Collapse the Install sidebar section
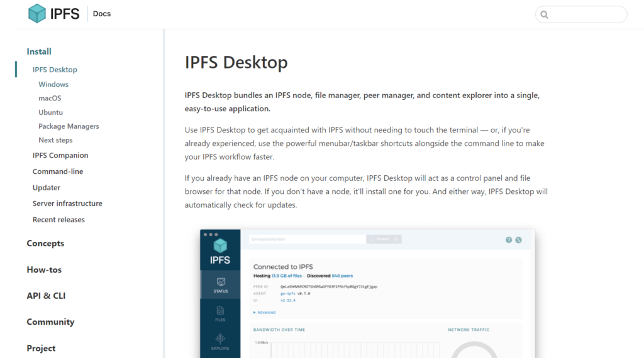The width and height of the screenshot is (644, 358). (x=39, y=52)
